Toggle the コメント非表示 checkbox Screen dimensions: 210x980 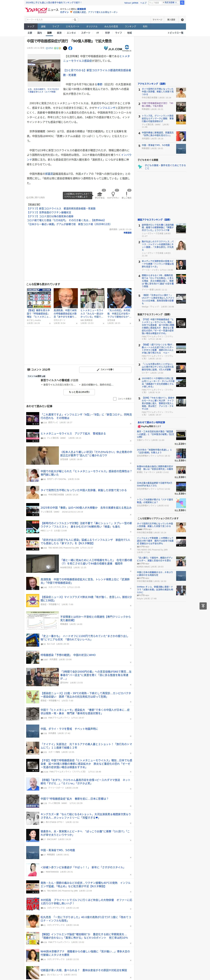pyautogui.click(x=115, y=399)
